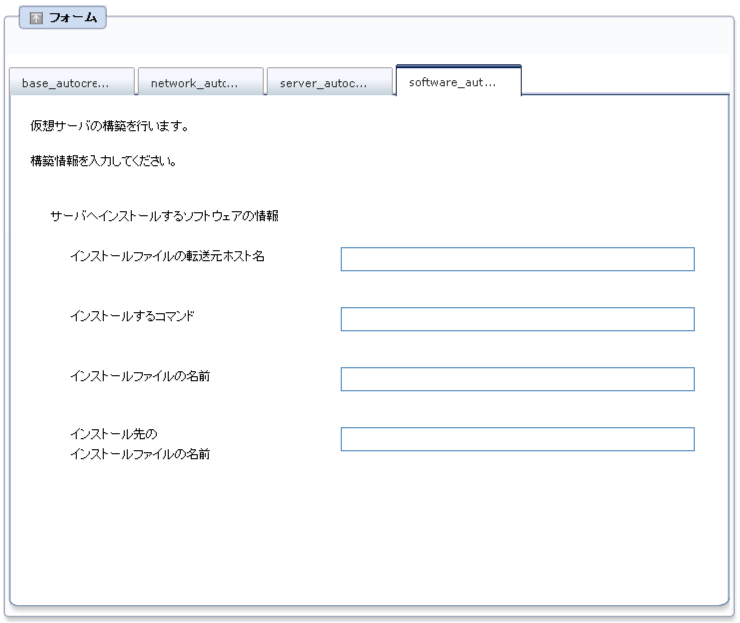Click the フォーム panel header label
This screenshot has width=740, height=623.
[x=73, y=18]
